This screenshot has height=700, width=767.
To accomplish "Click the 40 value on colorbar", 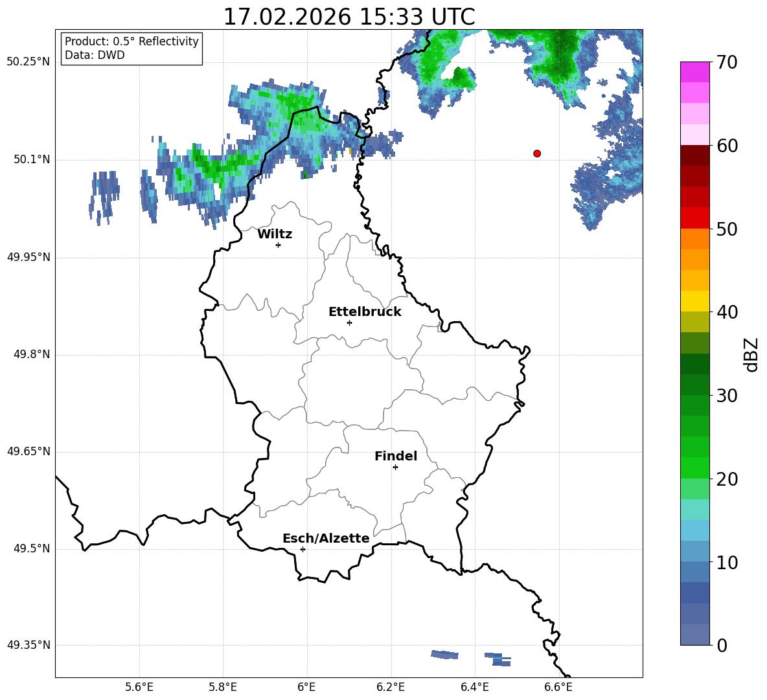I will [x=727, y=312].
